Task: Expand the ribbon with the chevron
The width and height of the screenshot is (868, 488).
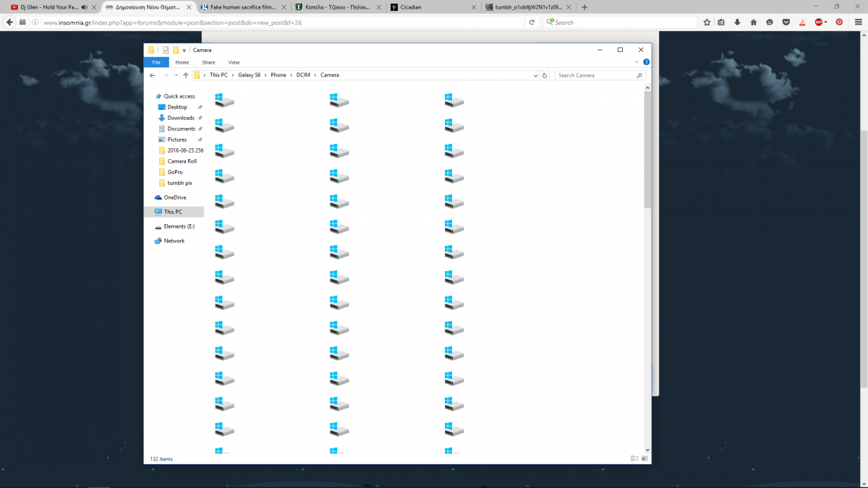Action: 637,62
